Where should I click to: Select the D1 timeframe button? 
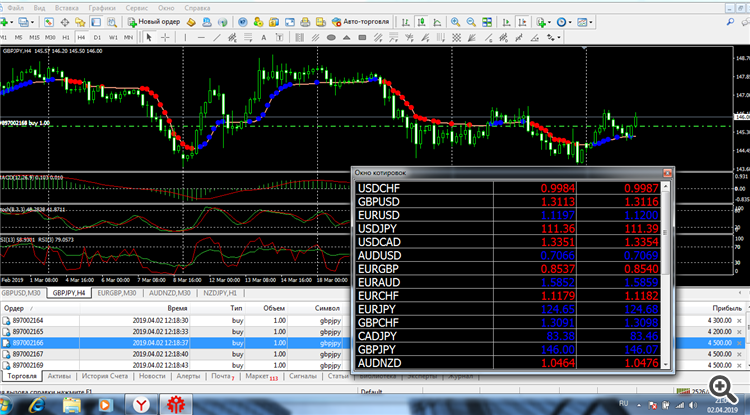97,37
